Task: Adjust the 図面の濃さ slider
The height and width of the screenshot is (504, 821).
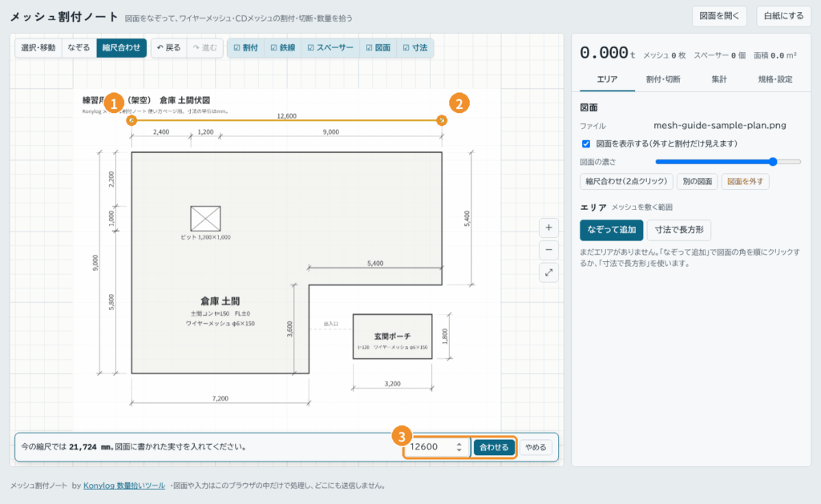Action: pyautogui.click(x=728, y=162)
